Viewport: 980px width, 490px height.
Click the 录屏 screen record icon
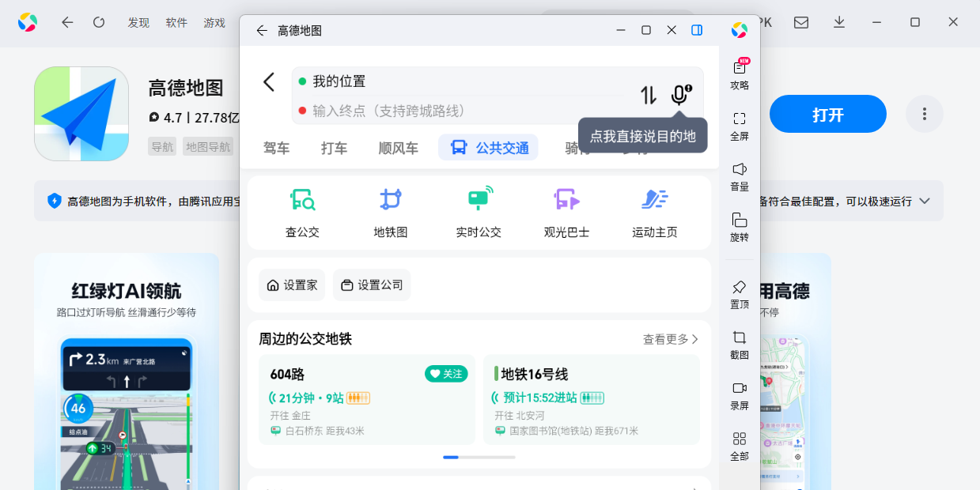pos(739,395)
